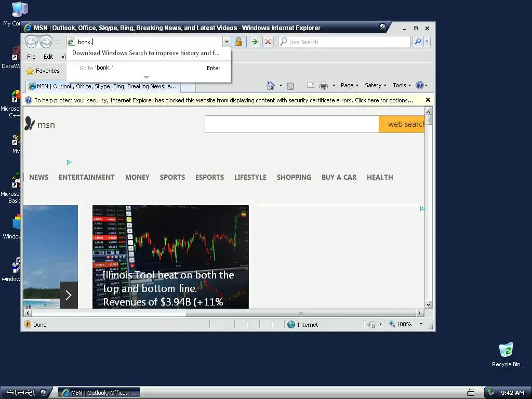The height and width of the screenshot is (399, 532).
Task: Click the horizontal scrollbar right arrow
Action: pos(420,313)
